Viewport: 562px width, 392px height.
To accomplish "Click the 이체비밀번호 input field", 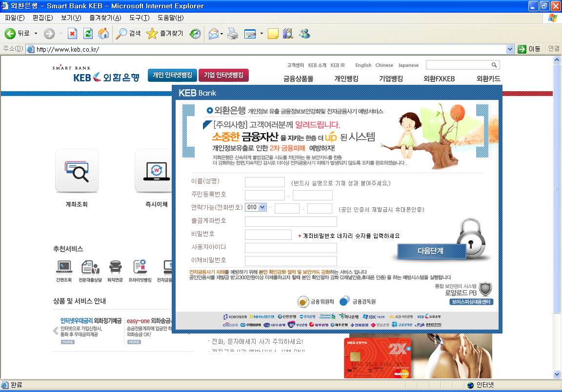I will coord(291,261).
